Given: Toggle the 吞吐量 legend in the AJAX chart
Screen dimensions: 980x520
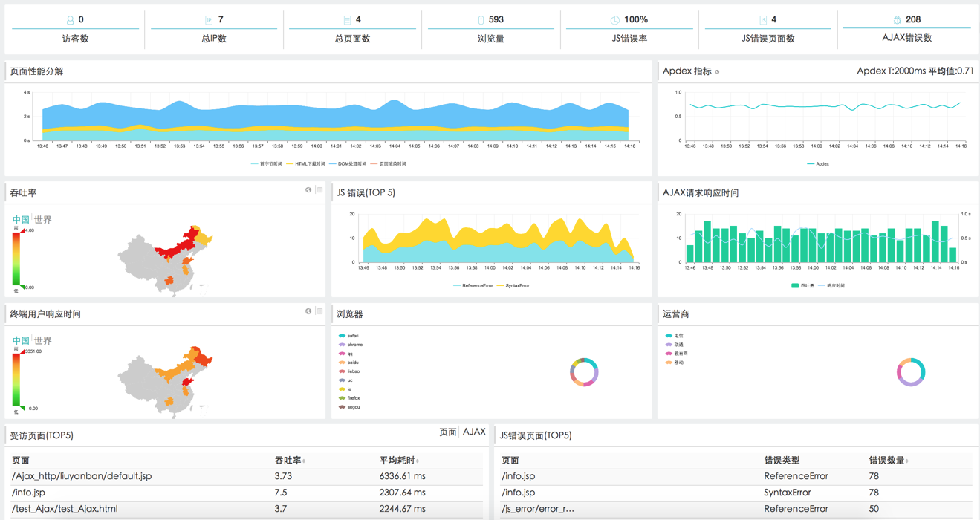Looking at the screenshot, I should click(x=802, y=285).
